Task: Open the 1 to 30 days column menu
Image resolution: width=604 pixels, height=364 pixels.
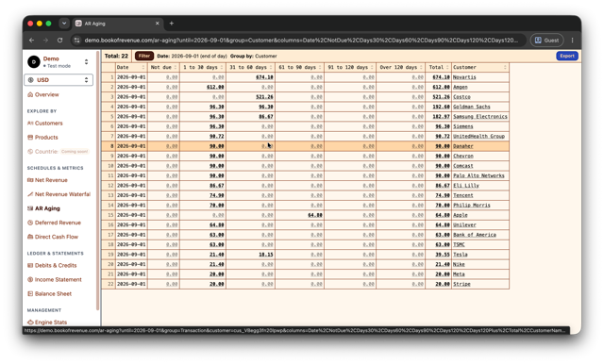Action: 222,67
